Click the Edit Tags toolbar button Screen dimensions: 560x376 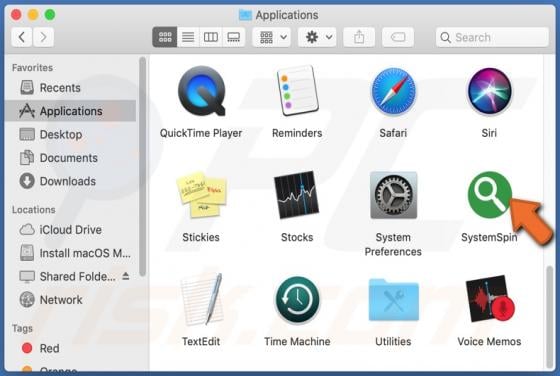pos(398,37)
